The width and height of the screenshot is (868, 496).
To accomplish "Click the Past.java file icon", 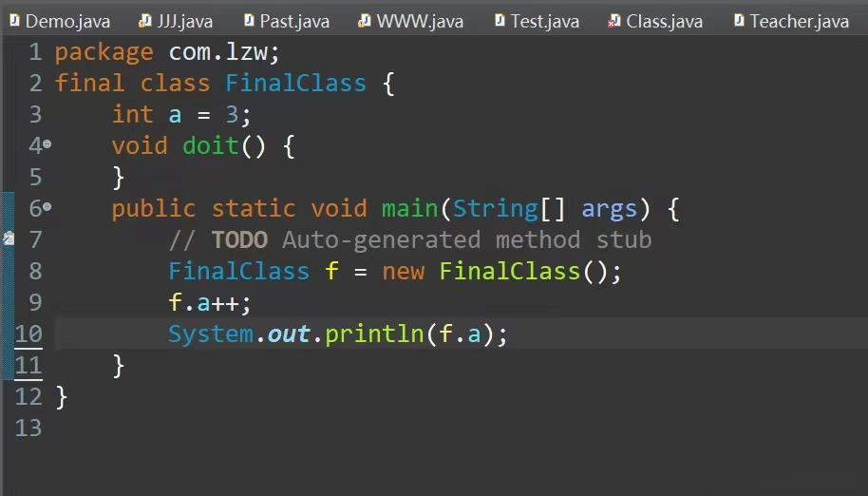I will tap(249, 21).
